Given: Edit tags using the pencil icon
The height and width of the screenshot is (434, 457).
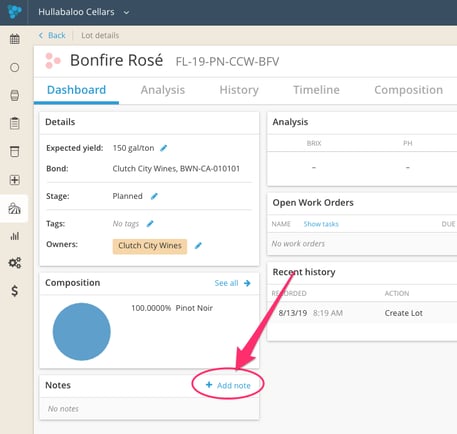Looking at the screenshot, I should click(150, 224).
